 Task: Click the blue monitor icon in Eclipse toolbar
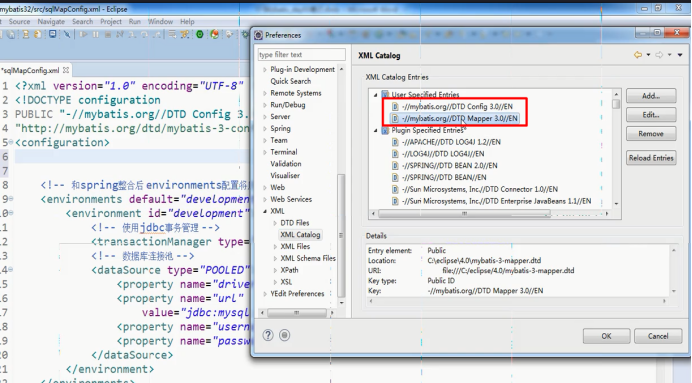53,34
